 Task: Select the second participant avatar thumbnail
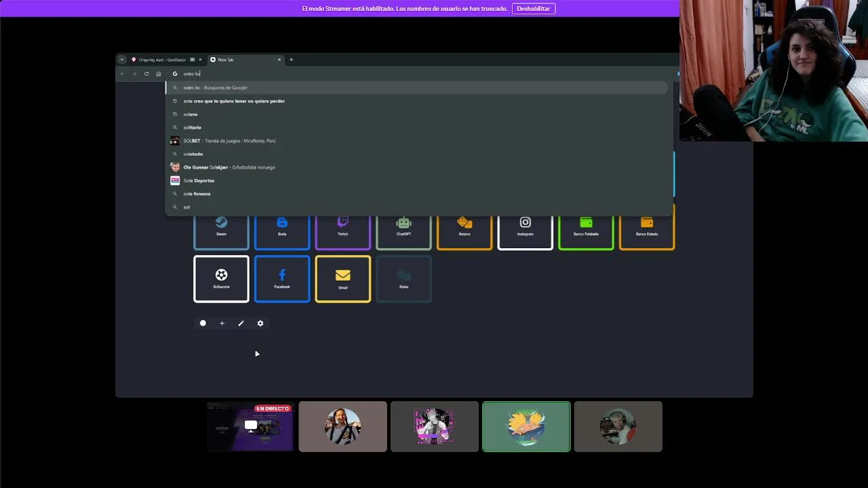pyautogui.click(x=343, y=426)
